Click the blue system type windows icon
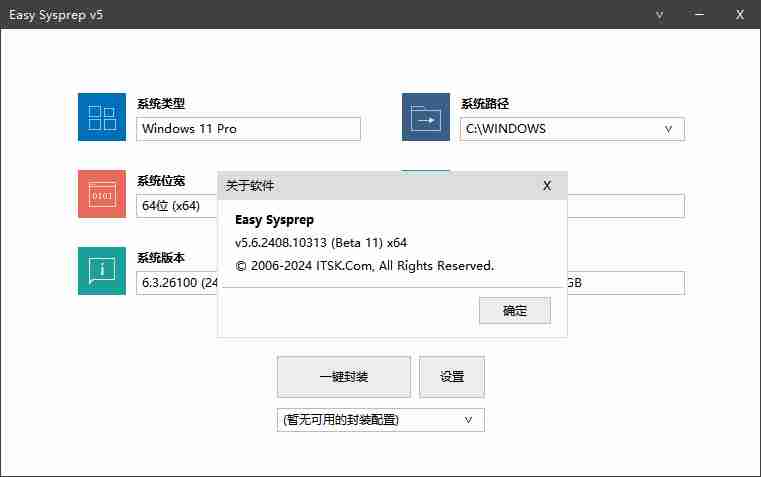761x477 pixels. pyautogui.click(x=102, y=117)
